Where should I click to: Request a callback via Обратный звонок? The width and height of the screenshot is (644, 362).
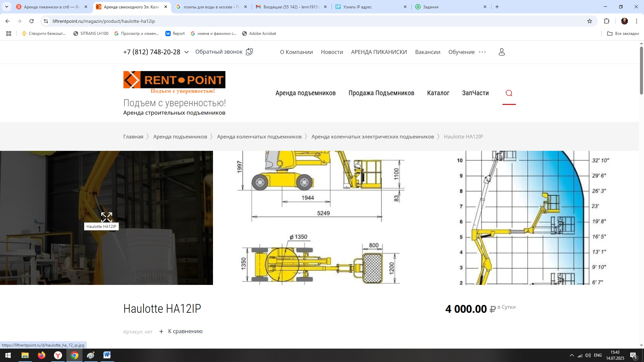coord(224,52)
